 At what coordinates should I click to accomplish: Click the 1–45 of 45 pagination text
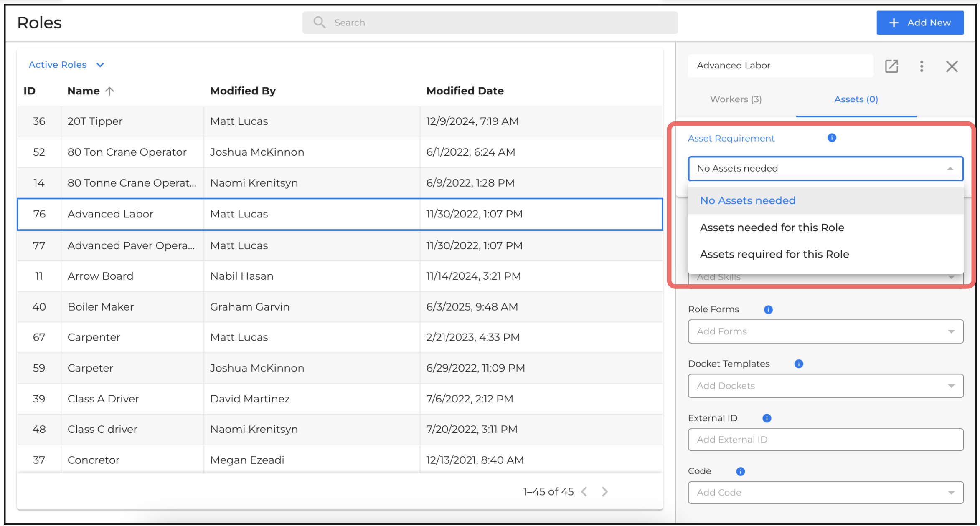point(548,491)
